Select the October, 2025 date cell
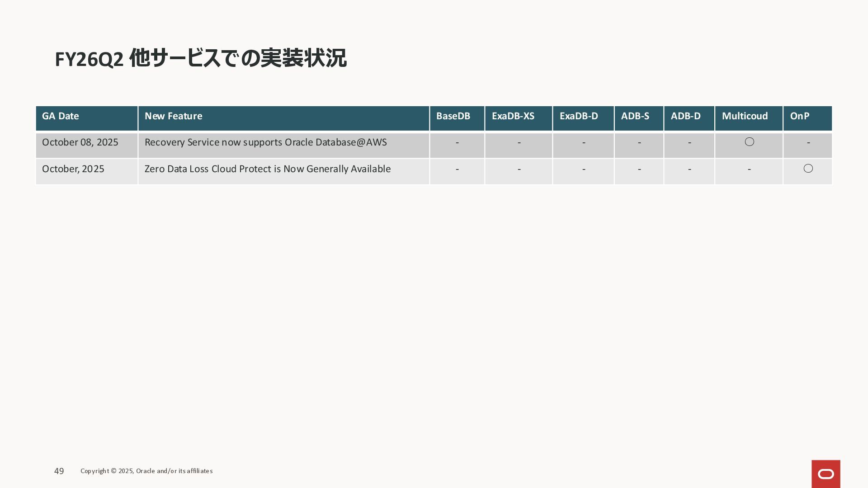This screenshot has width=868, height=488. pos(73,169)
